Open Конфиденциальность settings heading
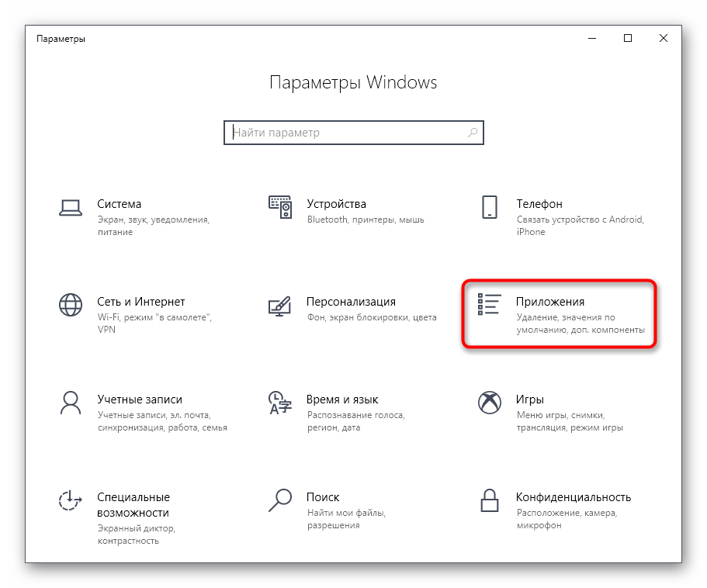 click(x=574, y=497)
